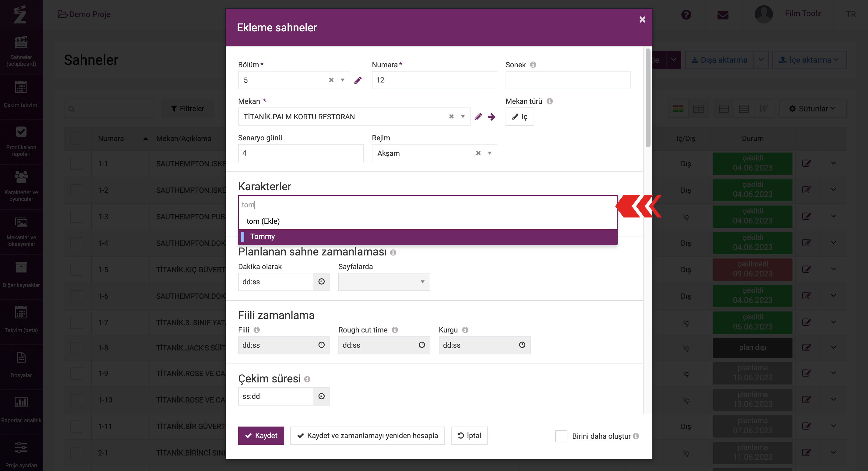Tick the Birini daha oluştur checkbox
868x471 pixels.
(561, 436)
